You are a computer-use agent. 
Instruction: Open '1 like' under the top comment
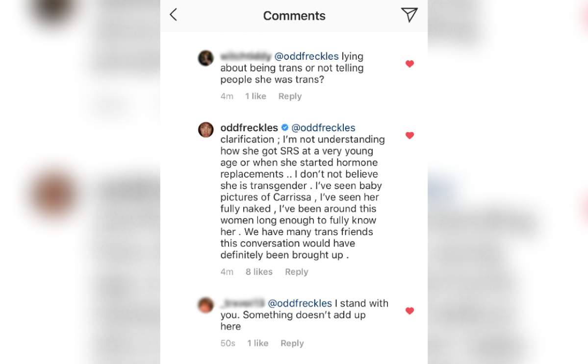(x=256, y=96)
